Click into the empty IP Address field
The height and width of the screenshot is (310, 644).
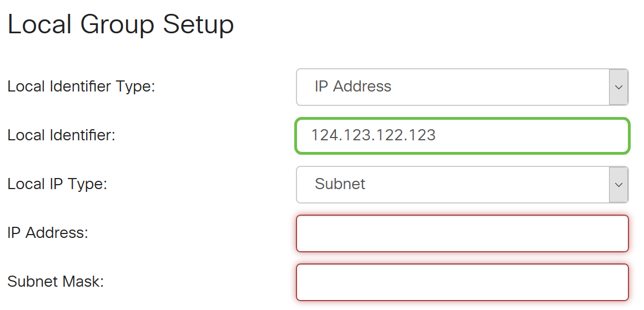462,233
